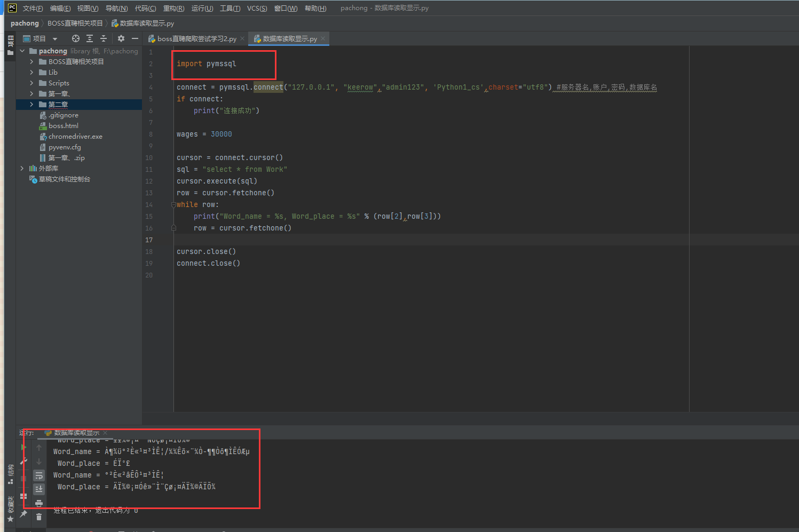Screen dimensions: 799x532
Task: Toggle scroll to end in Run console
Action: 39,489
